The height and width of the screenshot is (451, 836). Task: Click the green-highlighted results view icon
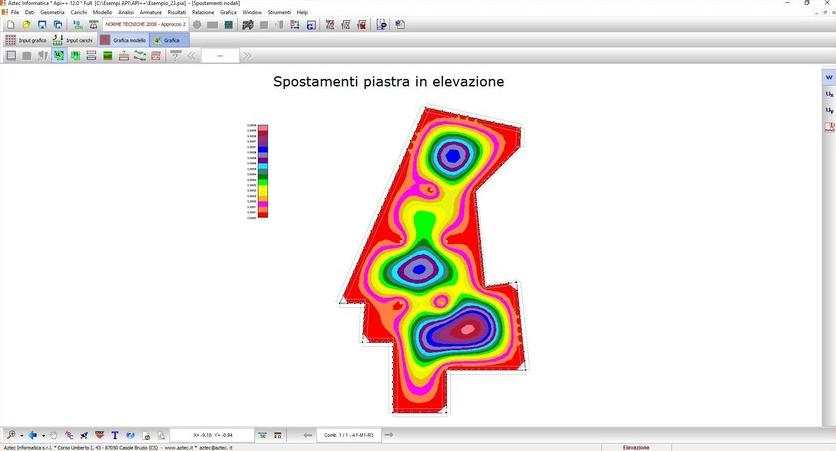point(59,56)
